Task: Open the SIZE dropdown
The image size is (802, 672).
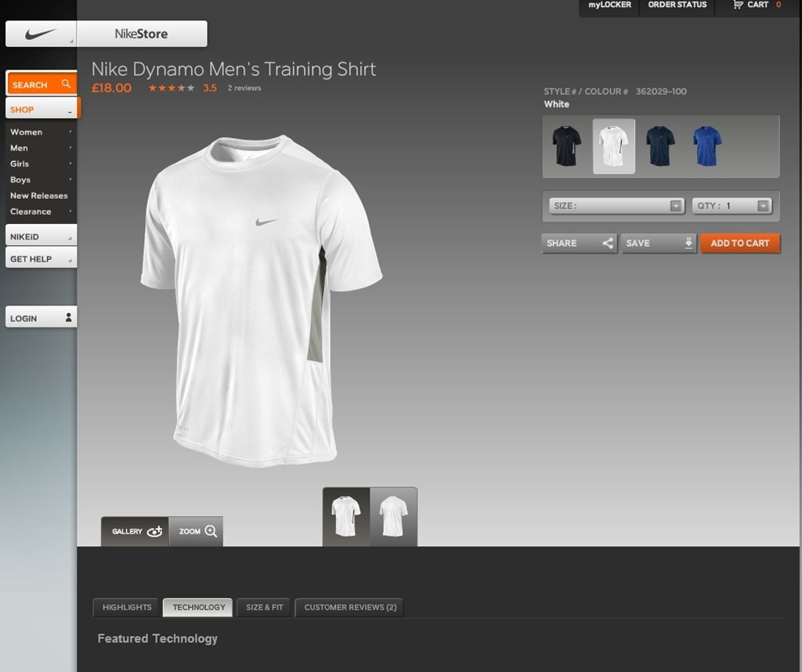Action: (616, 206)
